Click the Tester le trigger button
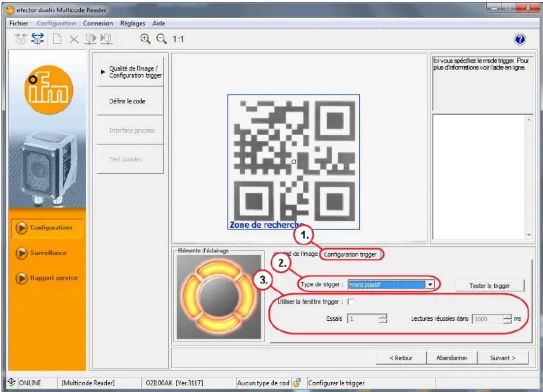 click(x=490, y=286)
